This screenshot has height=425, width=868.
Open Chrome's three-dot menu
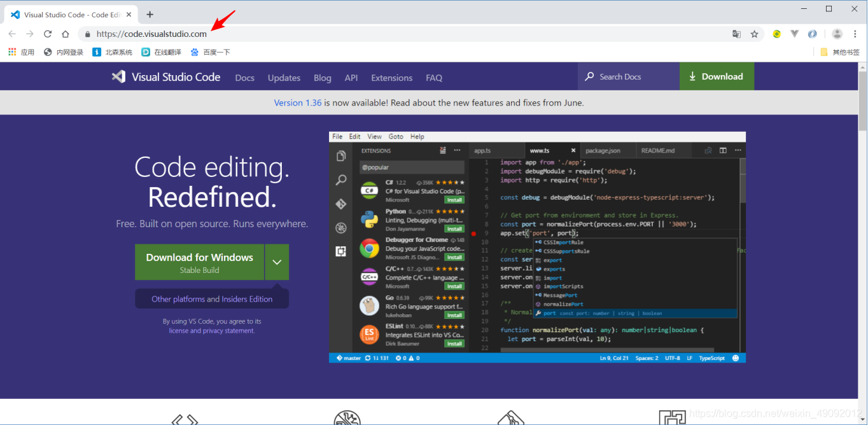(856, 34)
